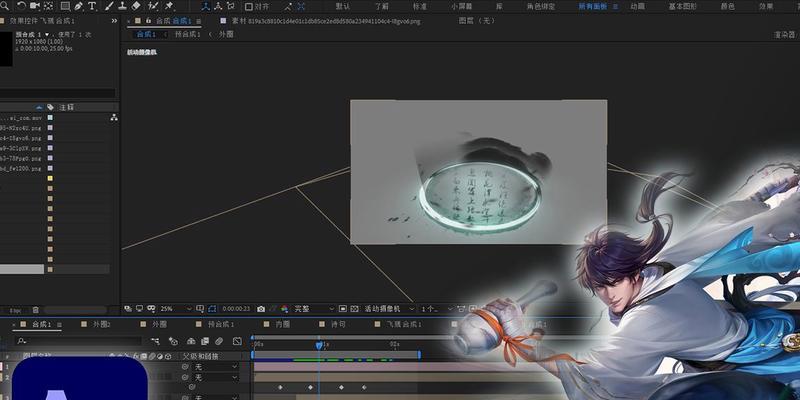Choose the World Axis mode icon
This screenshot has width=800, height=400.
click(218, 6)
